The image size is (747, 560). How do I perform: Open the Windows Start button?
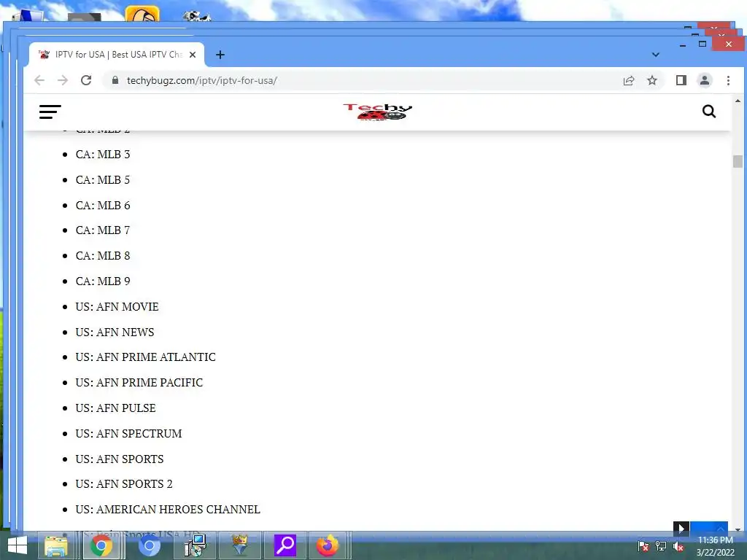pos(18,545)
